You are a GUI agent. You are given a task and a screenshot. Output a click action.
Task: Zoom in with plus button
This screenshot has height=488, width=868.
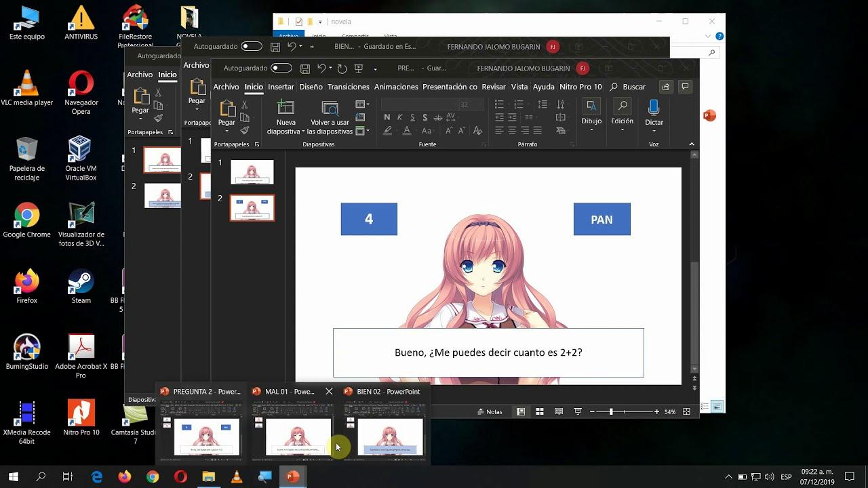656,411
